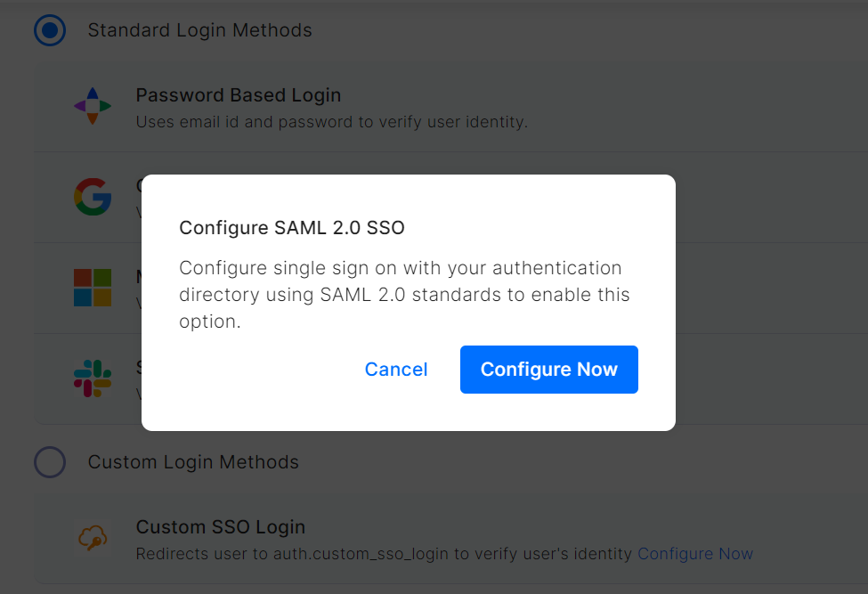Viewport: 868px width, 594px height.
Task: Click the Google logo icon
Action: click(x=93, y=197)
